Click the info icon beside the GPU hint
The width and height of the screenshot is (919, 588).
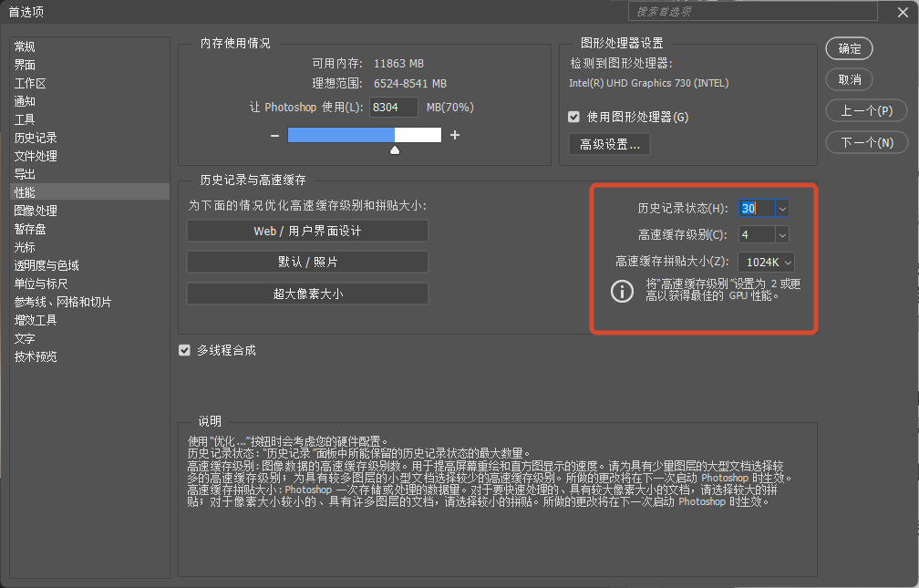(x=622, y=291)
